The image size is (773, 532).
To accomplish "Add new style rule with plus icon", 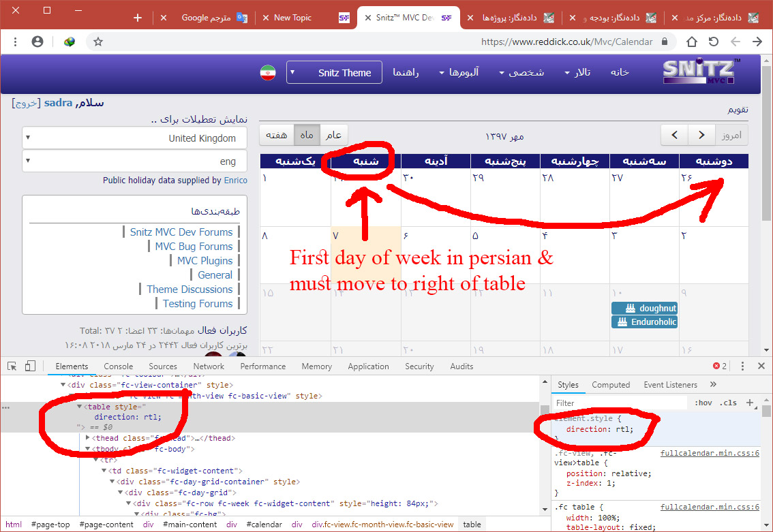I will coord(750,403).
